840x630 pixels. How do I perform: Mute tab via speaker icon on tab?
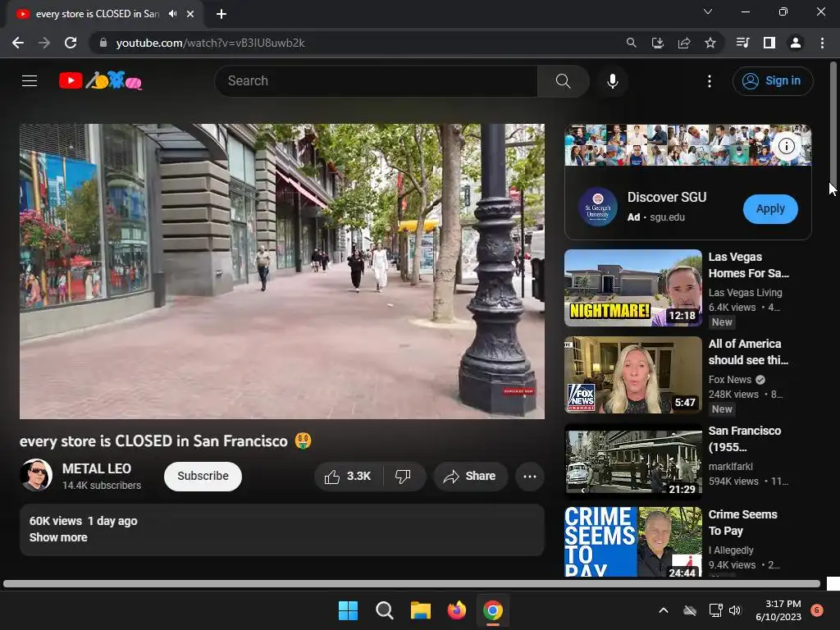172,14
